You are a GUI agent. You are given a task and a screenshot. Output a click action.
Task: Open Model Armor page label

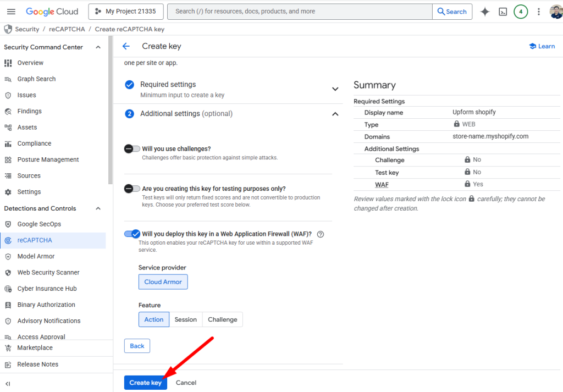click(x=36, y=256)
